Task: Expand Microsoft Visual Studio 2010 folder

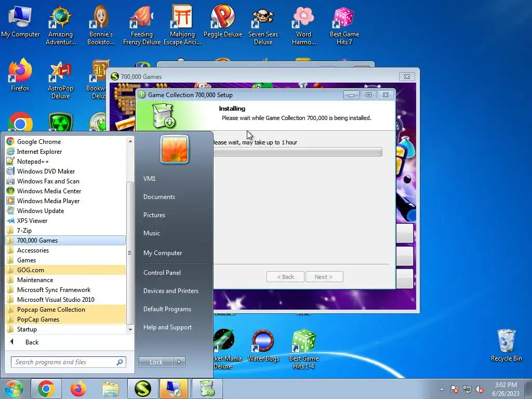Action: [65, 300]
